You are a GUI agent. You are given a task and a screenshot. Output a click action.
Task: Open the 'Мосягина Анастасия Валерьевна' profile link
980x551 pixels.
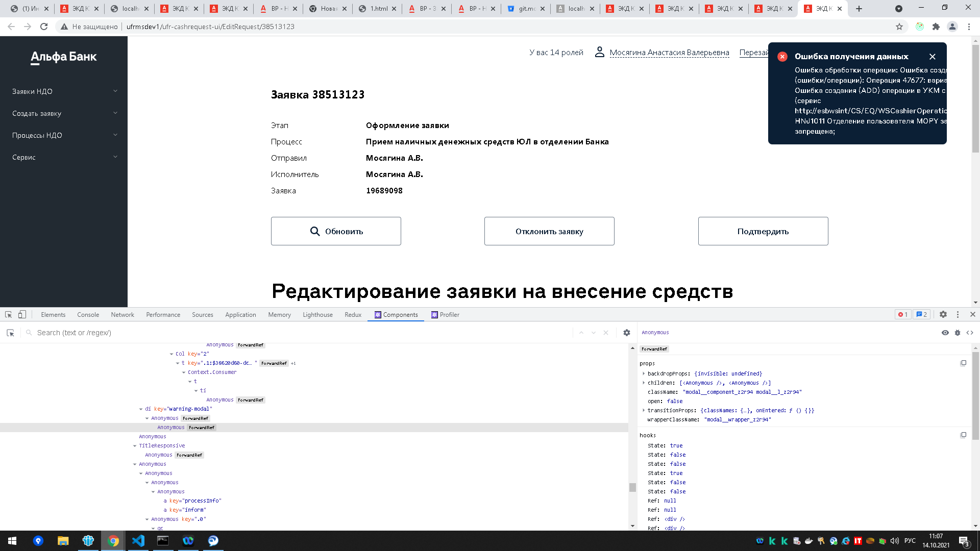click(669, 52)
